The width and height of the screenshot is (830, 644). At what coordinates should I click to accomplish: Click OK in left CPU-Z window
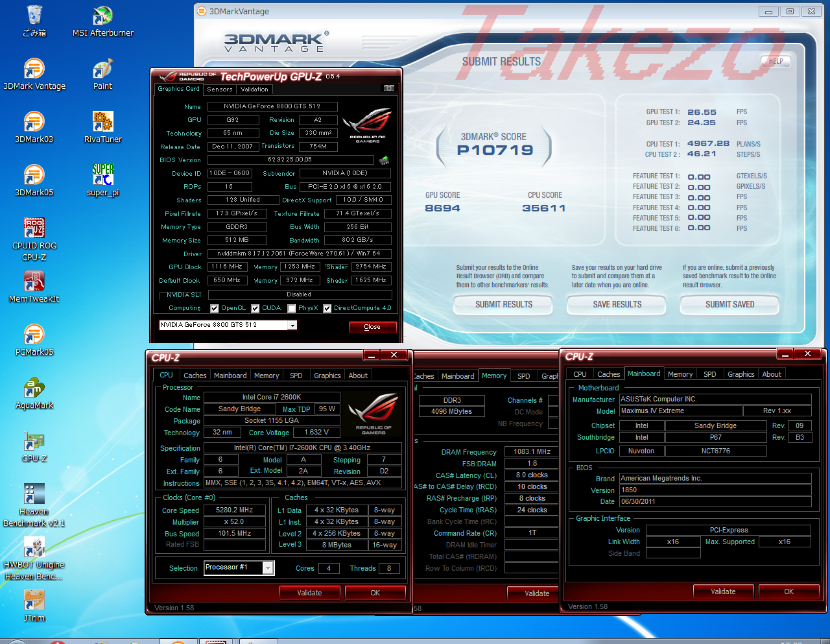click(375, 593)
